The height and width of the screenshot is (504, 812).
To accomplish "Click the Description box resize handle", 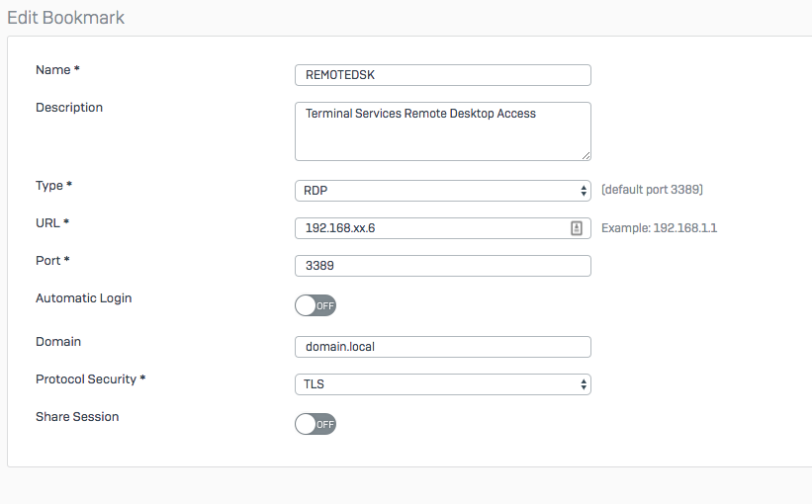I will coord(586,154).
